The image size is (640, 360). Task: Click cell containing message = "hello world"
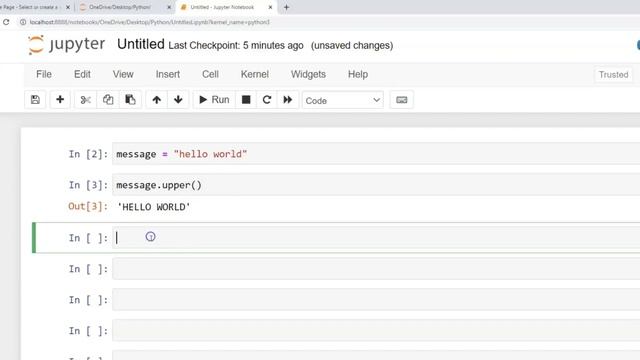point(376,154)
